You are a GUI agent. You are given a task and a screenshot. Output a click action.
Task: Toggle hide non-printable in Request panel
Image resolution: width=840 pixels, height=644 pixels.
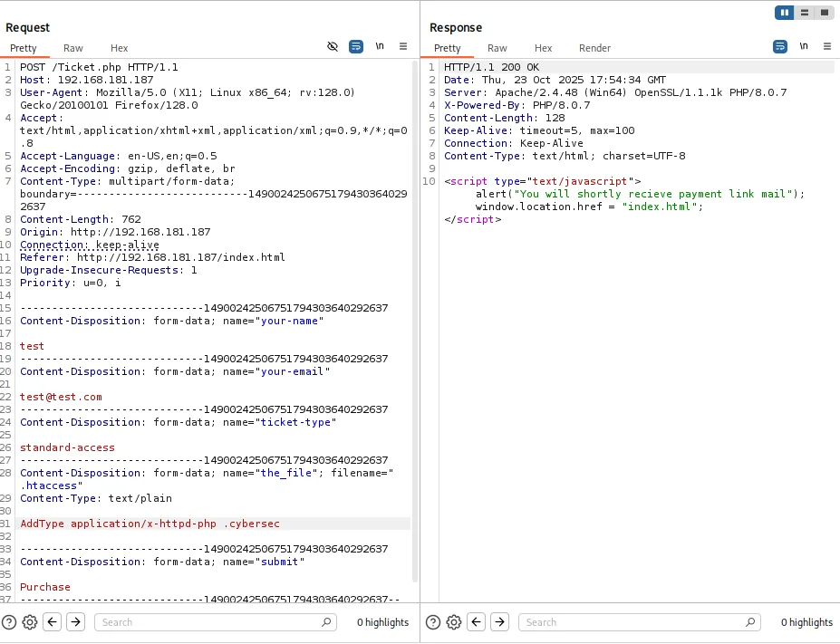click(333, 46)
